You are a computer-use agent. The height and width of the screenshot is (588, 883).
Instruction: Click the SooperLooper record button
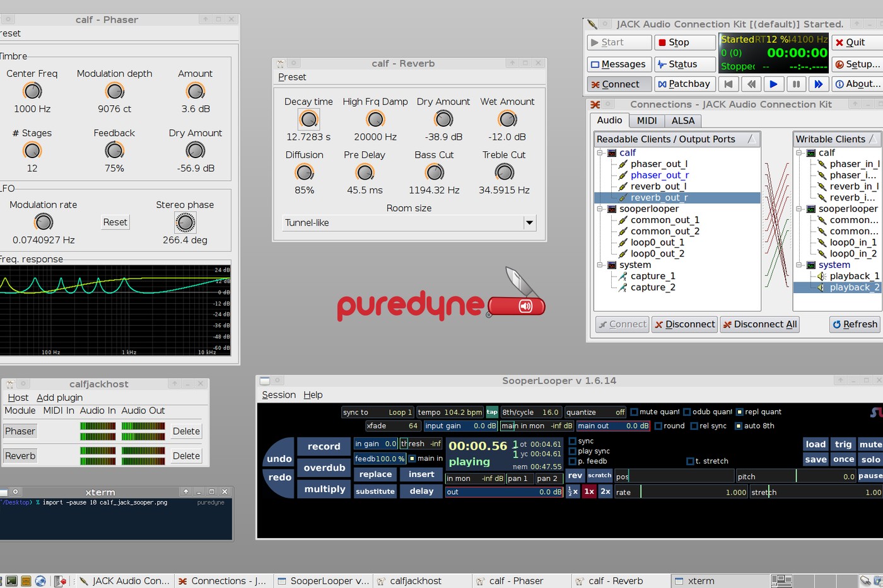pyautogui.click(x=324, y=446)
